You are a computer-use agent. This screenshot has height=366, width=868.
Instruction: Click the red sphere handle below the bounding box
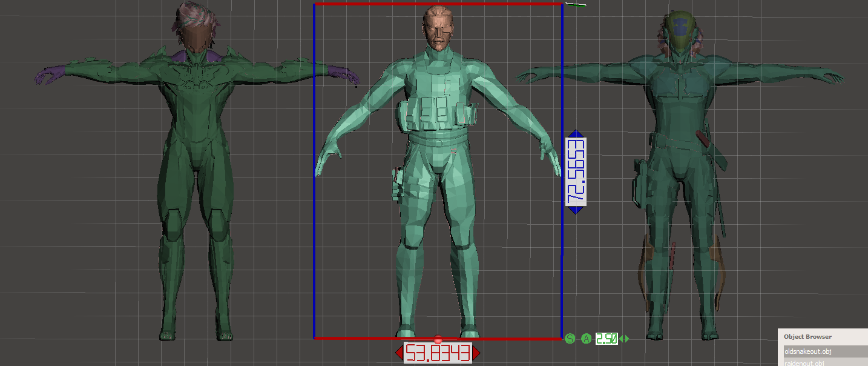click(x=438, y=340)
